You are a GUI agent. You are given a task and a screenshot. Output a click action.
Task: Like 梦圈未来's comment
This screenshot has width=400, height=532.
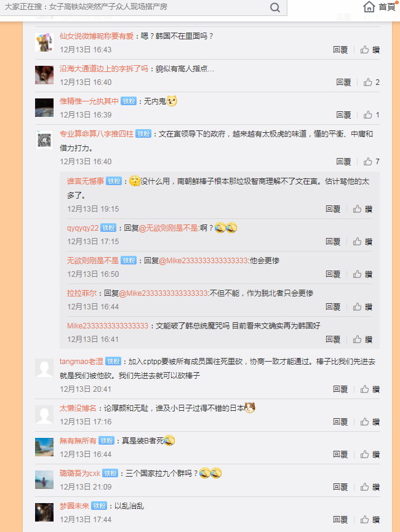click(370, 520)
